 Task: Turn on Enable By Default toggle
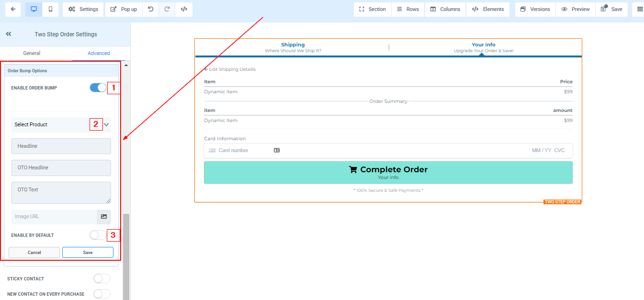[x=98, y=235]
